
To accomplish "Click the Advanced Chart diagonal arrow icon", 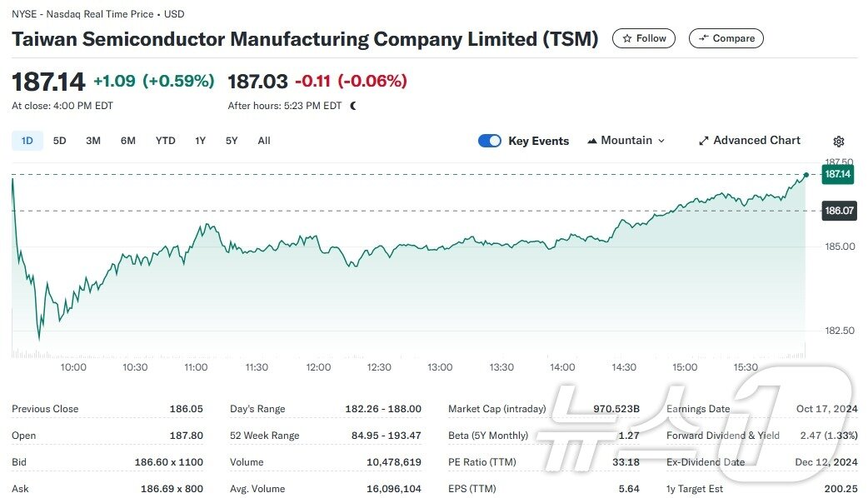I will pyautogui.click(x=703, y=141).
